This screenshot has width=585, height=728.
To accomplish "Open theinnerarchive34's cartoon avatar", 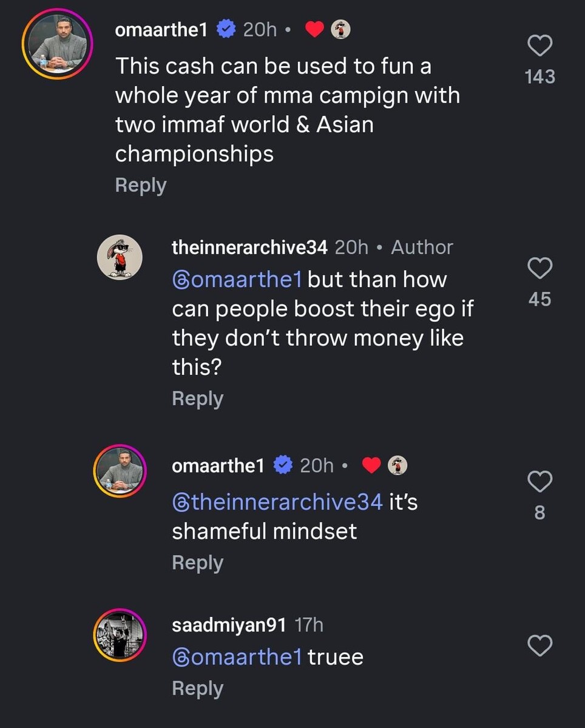I will (120, 257).
